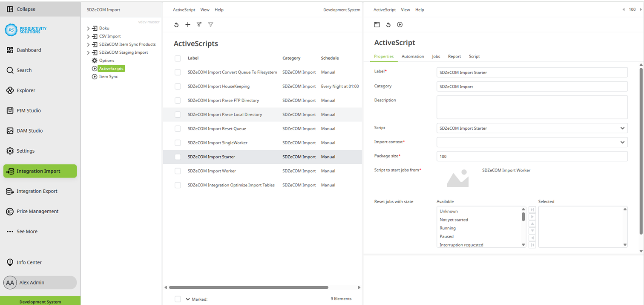Reload the ActiveScripts list
This screenshot has width=644, height=305.
click(176, 25)
